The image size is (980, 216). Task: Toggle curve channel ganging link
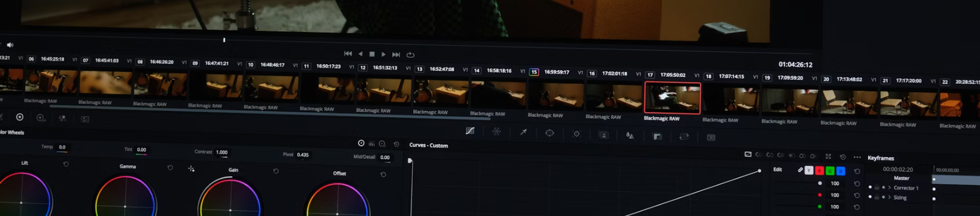800,170
